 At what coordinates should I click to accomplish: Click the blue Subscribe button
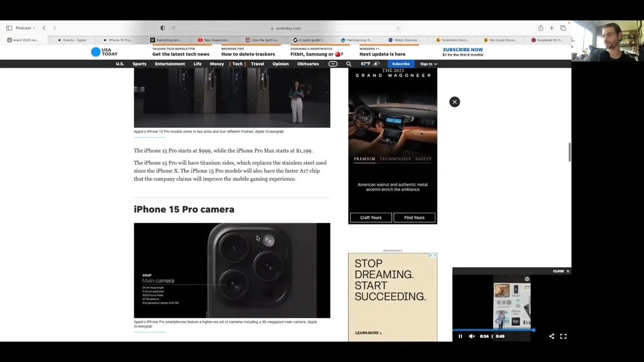point(401,64)
